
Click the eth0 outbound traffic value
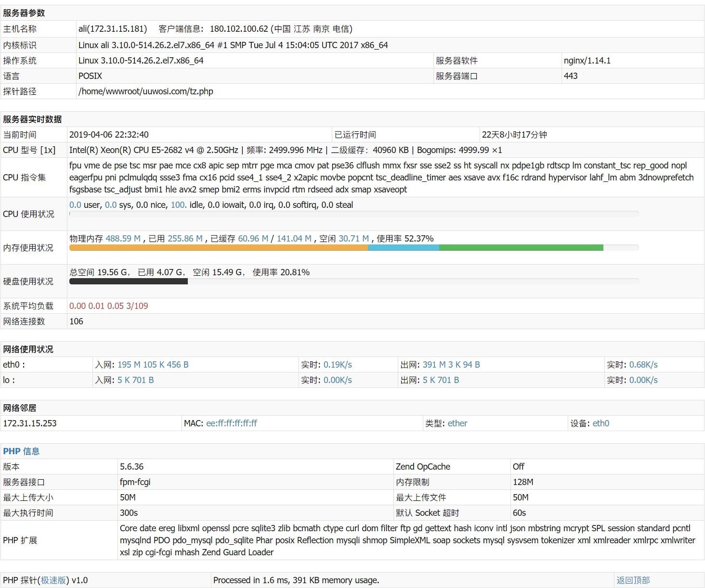451,365
